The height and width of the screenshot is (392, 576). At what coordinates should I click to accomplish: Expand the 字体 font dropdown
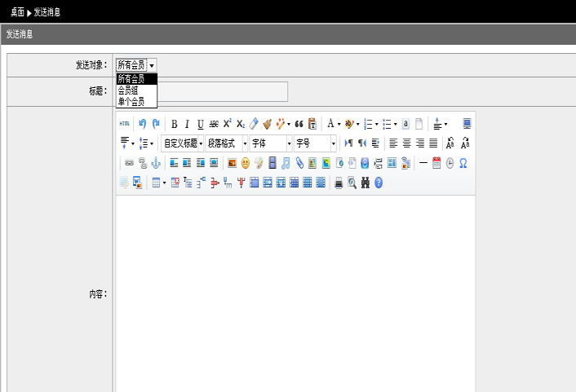pyautogui.click(x=271, y=143)
